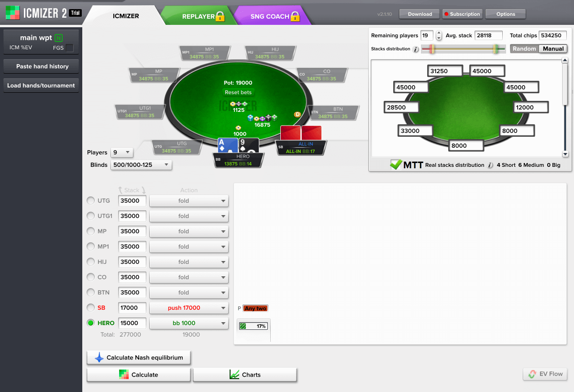Click the dealer button chip on table

tap(297, 115)
